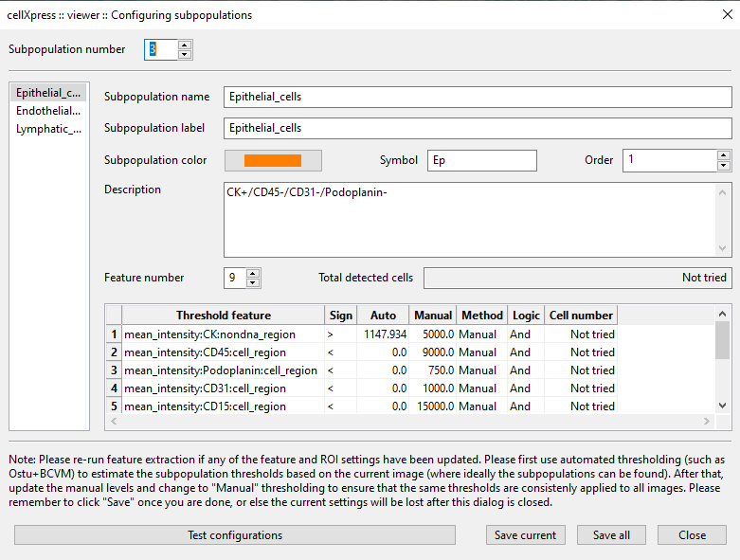
Task: Click Cell number Not tried in CD15 row
Action: (581, 406)
